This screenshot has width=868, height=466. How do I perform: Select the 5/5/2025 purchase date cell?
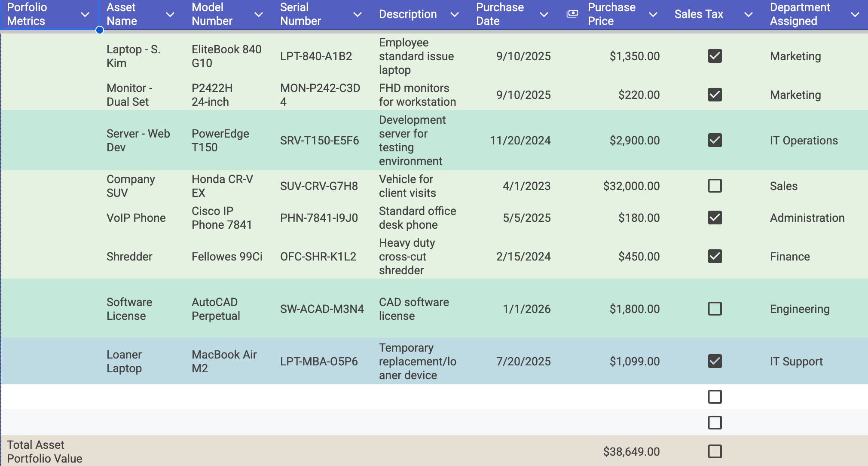point(526,218)
